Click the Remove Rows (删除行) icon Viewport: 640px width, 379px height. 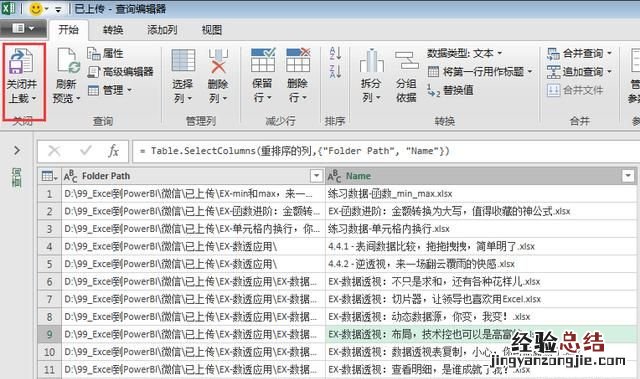[x=298, y=60]
